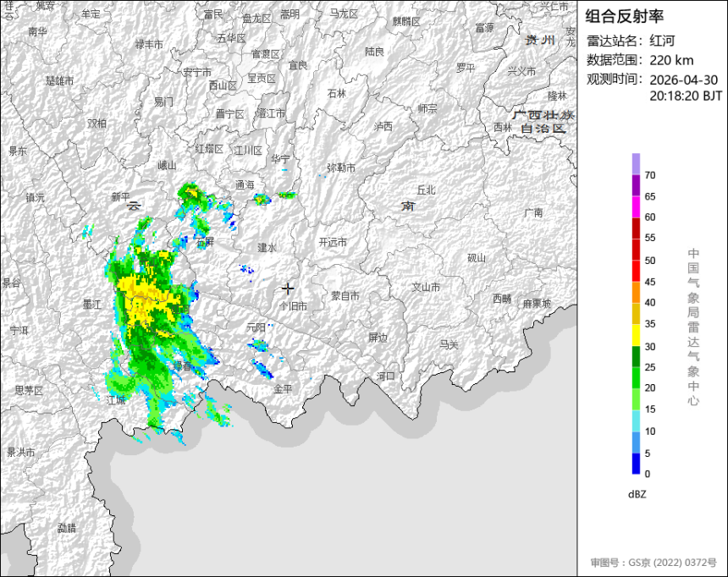Image resolution: width=728 pixels, height=577 pixels.
Task: Click the 金平 map label
Action: click(283, 389)
